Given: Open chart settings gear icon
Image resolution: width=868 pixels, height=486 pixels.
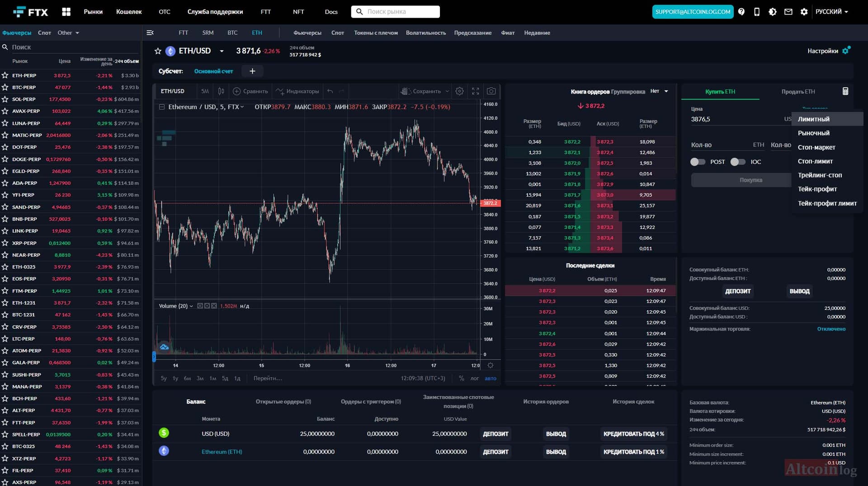Looking at the screenshot, I should pos(459,91).
